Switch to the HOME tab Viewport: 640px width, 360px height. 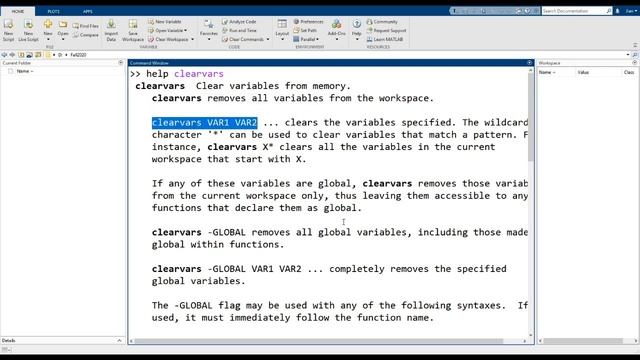point(18,11)
